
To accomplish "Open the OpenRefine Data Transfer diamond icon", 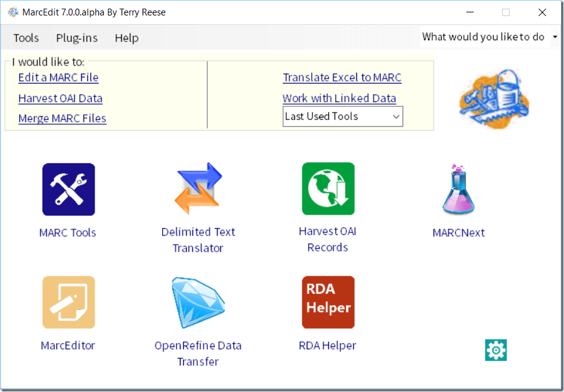I will point(198,302).
